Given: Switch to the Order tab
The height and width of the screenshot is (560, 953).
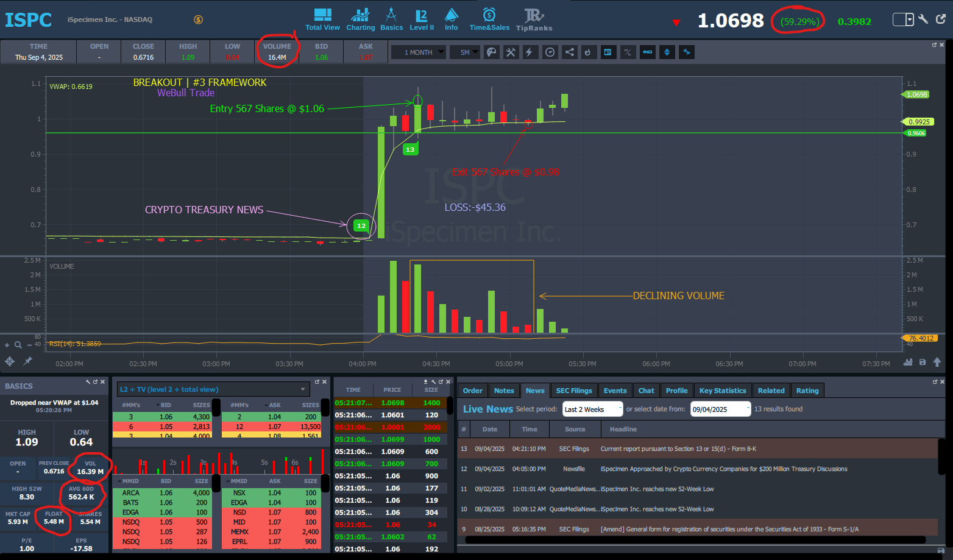Looking at the screenshot, I should click(x=473, y=391).
